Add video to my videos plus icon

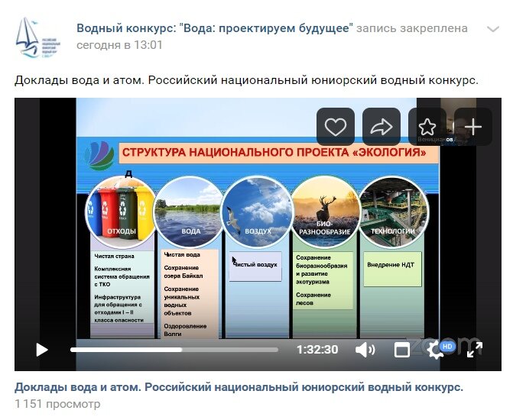pyautogui.click(x=473, y=127)
